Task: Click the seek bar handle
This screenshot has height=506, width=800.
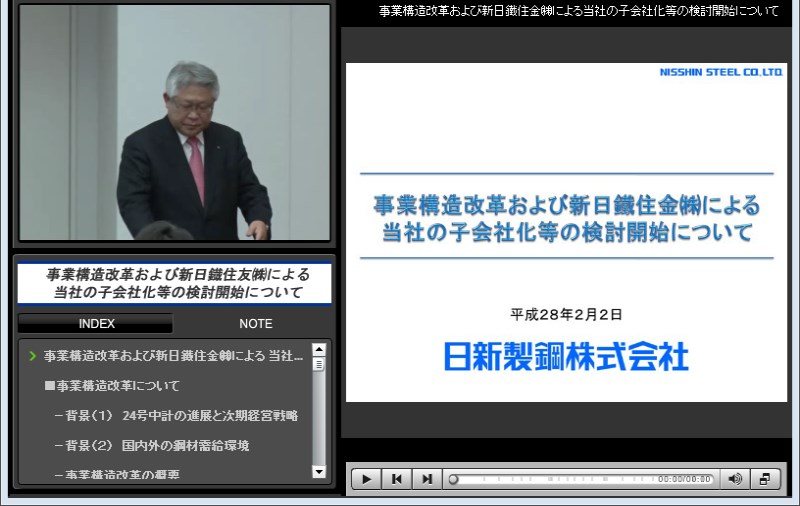Action: click(x=453, y=479)
